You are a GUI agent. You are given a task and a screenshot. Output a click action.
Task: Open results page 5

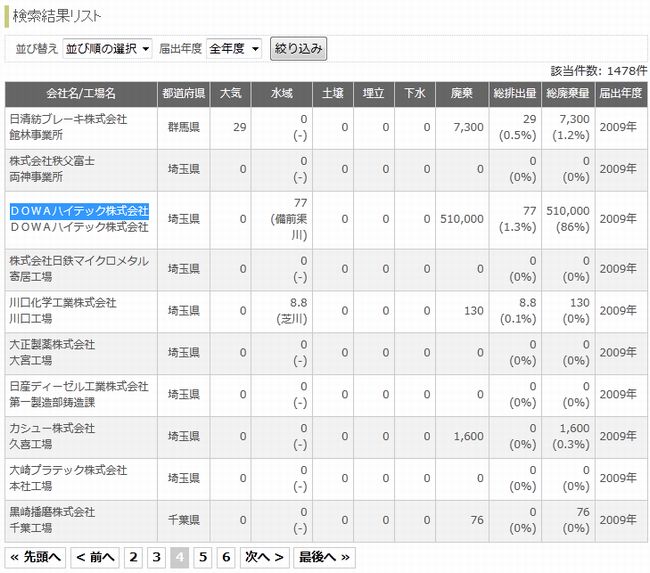pos(203,557)
